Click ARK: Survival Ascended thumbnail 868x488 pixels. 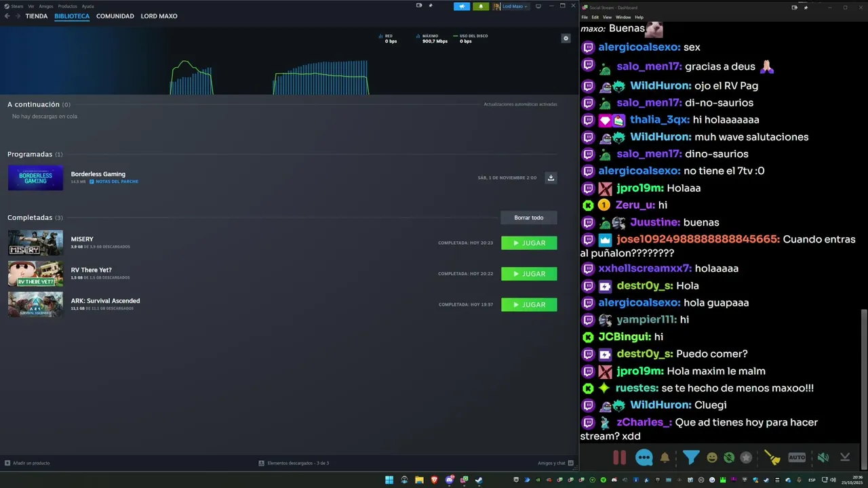[x=35, y=304]
